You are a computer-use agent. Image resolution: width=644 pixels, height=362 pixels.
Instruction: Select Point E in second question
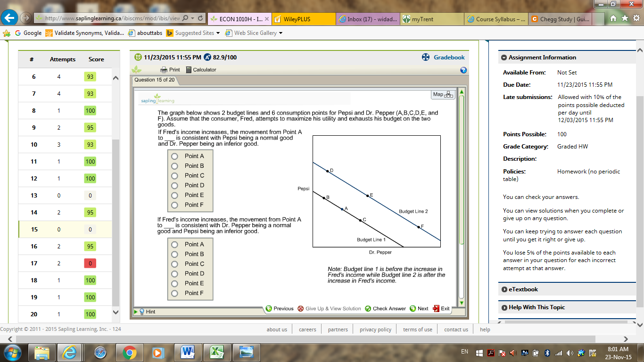coord(174,283)
